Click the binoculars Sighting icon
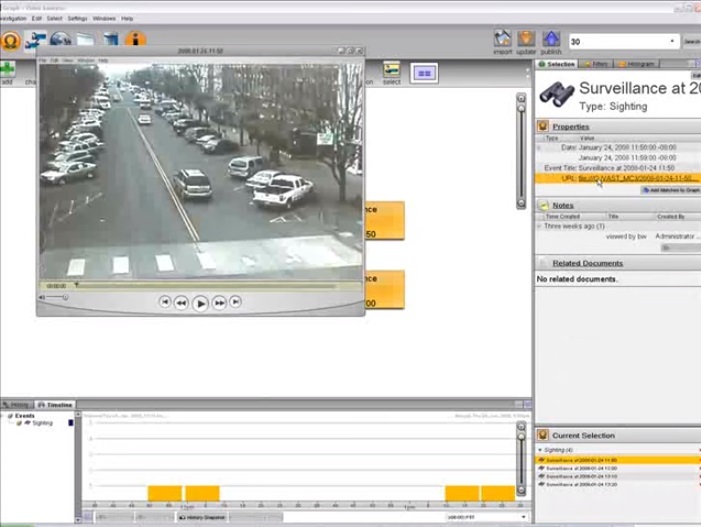701x527 pixels. coord(556,94)
